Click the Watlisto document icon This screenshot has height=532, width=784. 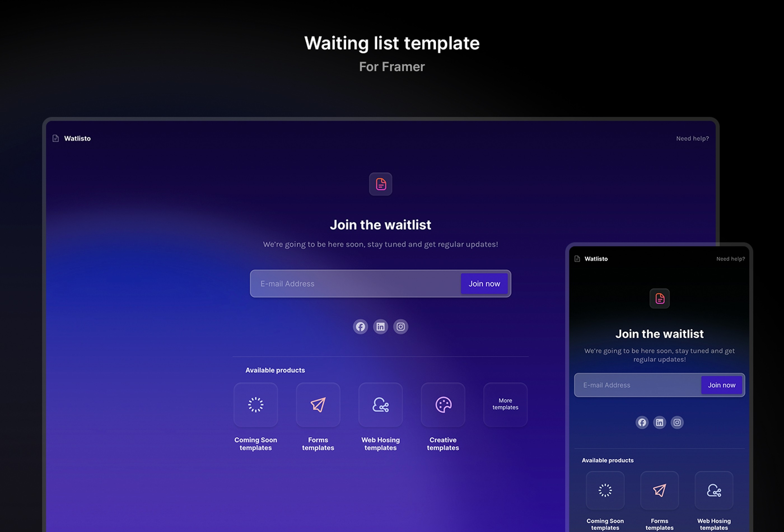tap(55, 138)
